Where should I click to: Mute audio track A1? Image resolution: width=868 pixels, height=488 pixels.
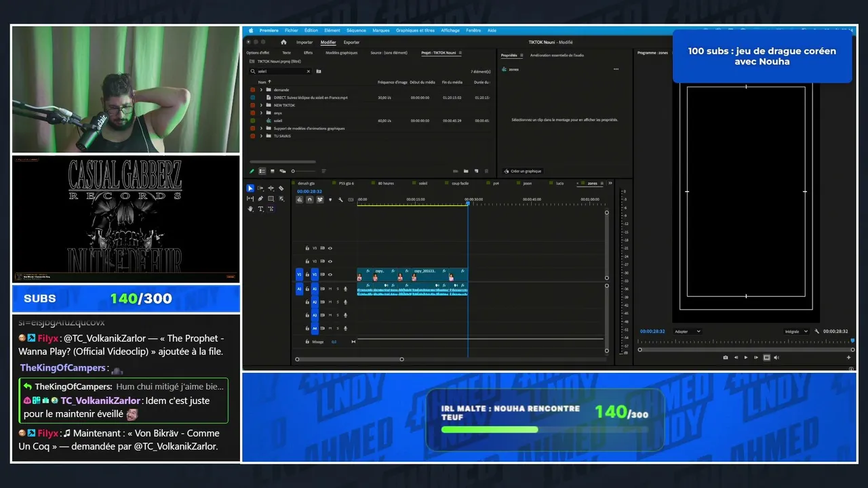point(330,289)
